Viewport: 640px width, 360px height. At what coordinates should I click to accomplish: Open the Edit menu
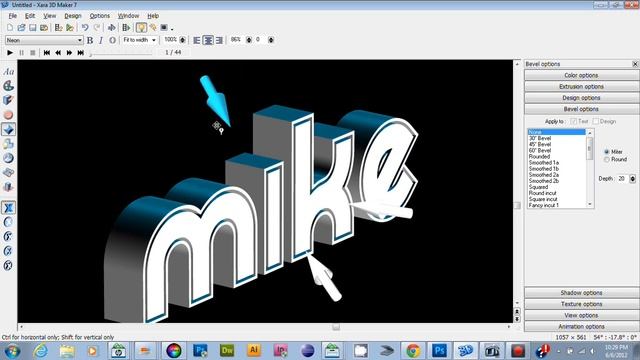pyautogui.click(x=30, y=16)
